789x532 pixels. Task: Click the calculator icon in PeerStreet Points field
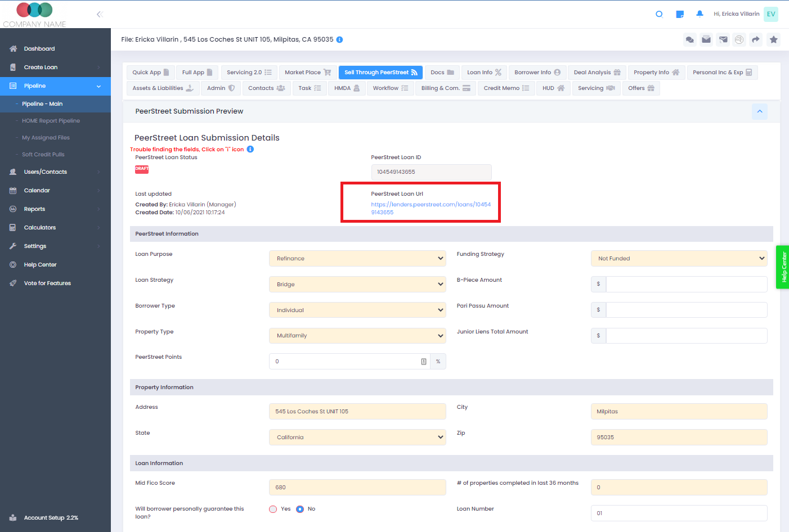pyautogui.click(x=424, y=362)
